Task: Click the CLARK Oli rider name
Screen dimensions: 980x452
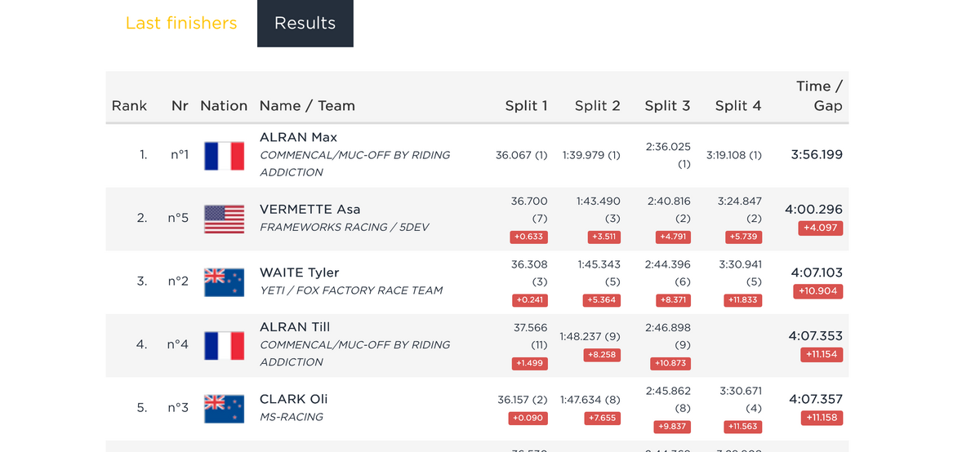Action: click(x=293, y=399)
